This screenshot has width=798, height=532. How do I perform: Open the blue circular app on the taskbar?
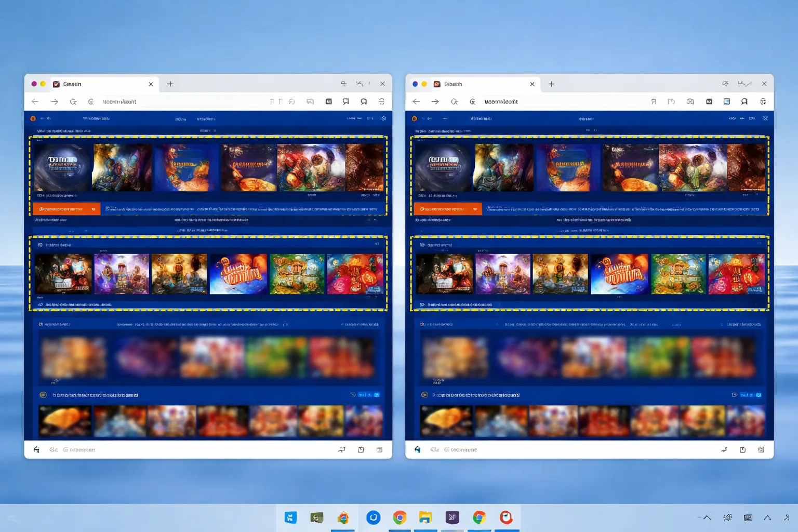[x=373, y=517]
